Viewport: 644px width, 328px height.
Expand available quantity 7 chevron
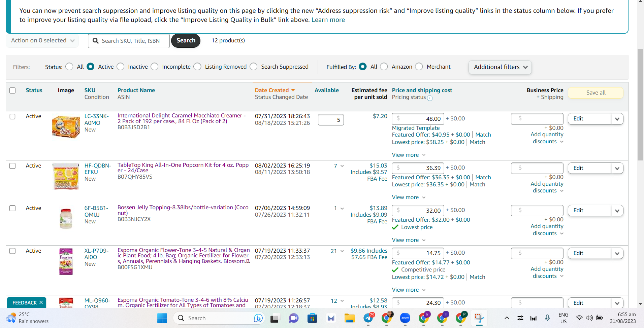342,166
